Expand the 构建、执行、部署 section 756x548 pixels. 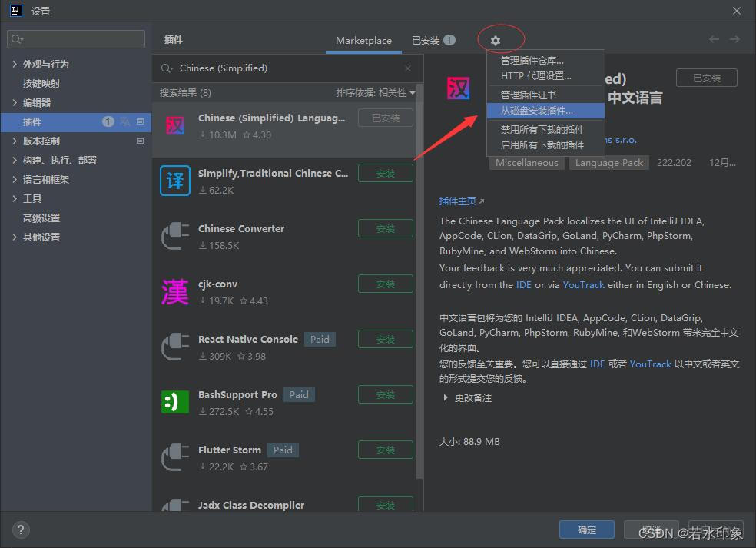click(x=15, y=160)
